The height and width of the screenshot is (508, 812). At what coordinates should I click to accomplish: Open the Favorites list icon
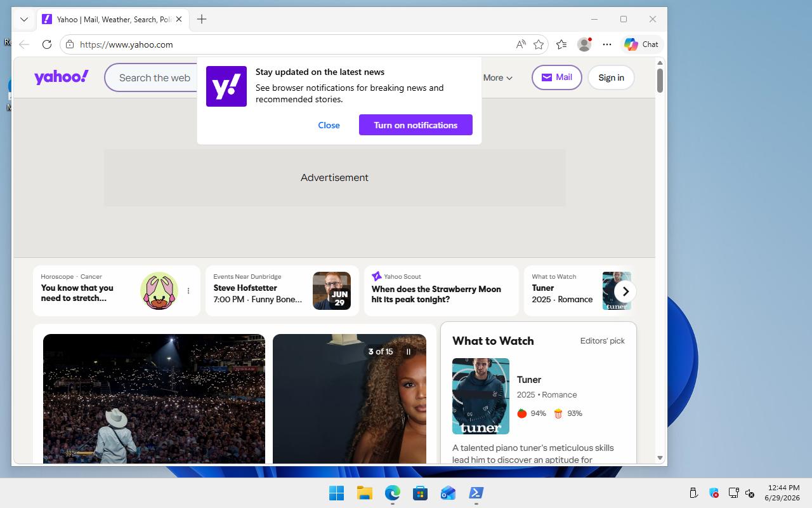(x=561, y=44)
